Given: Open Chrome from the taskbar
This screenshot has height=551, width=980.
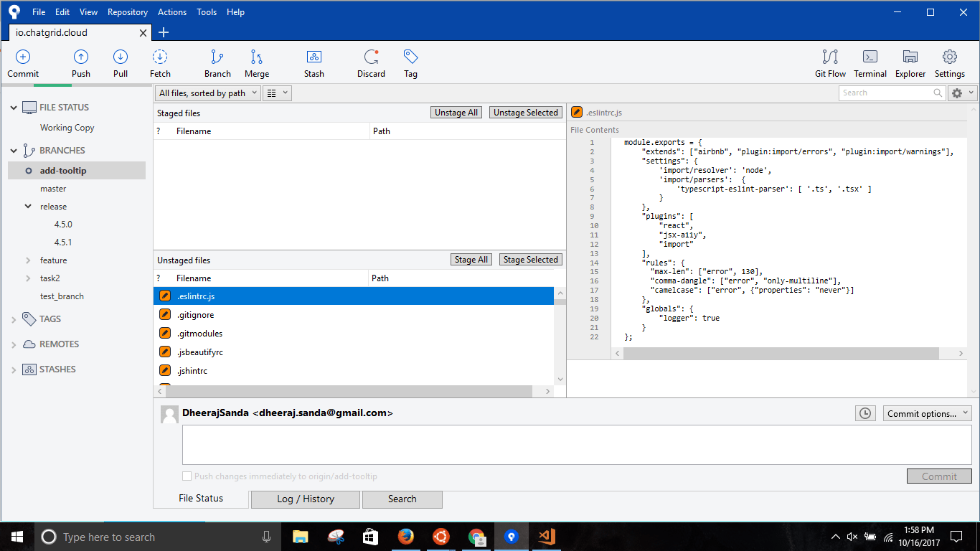Looking at the screenshot, I should 476,536.
